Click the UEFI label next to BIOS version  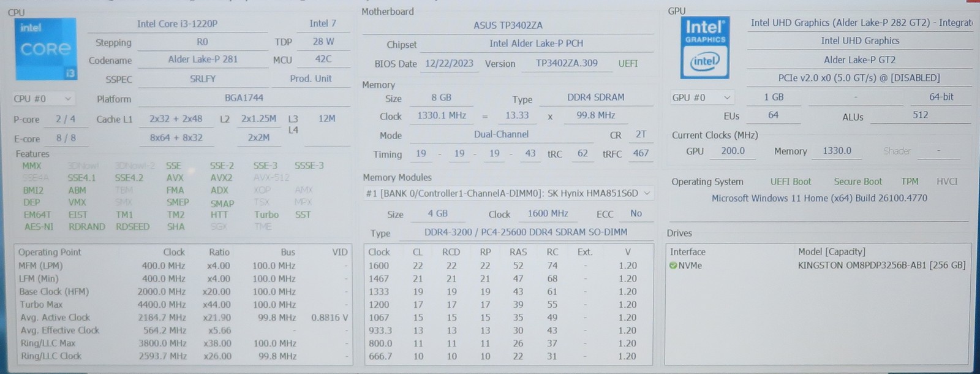point(628,63)
